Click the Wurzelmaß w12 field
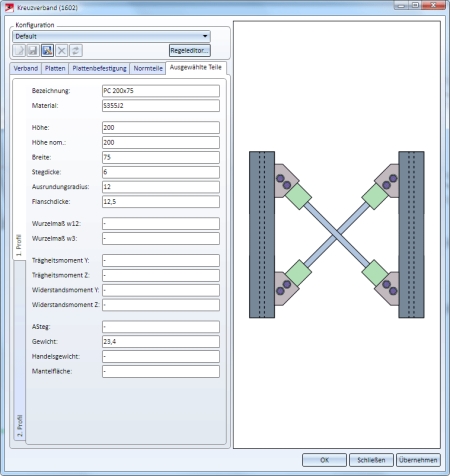The image size is (450, 476). (161, 224)
